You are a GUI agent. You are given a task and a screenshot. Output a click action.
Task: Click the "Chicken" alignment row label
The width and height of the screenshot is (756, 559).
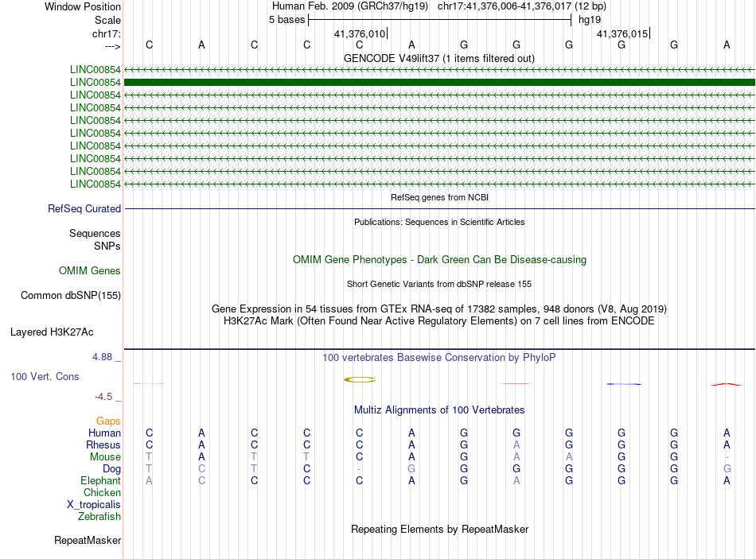click(102, 492)
